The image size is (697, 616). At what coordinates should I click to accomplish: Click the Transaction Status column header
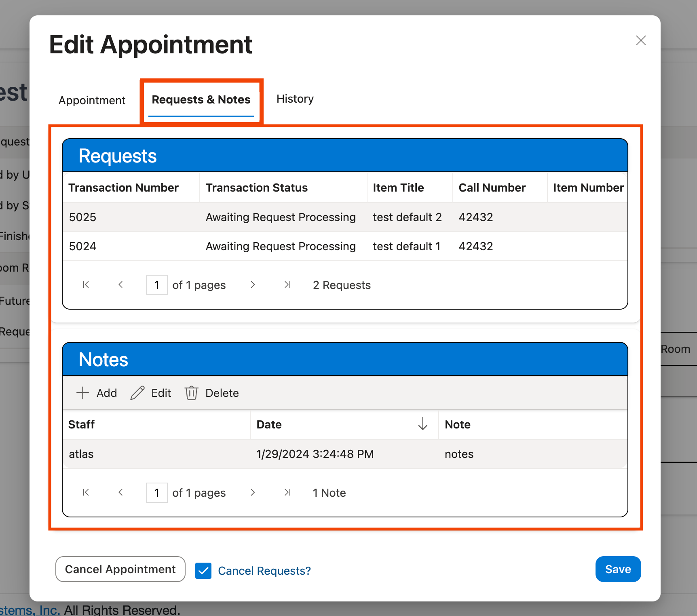point(257,188)
